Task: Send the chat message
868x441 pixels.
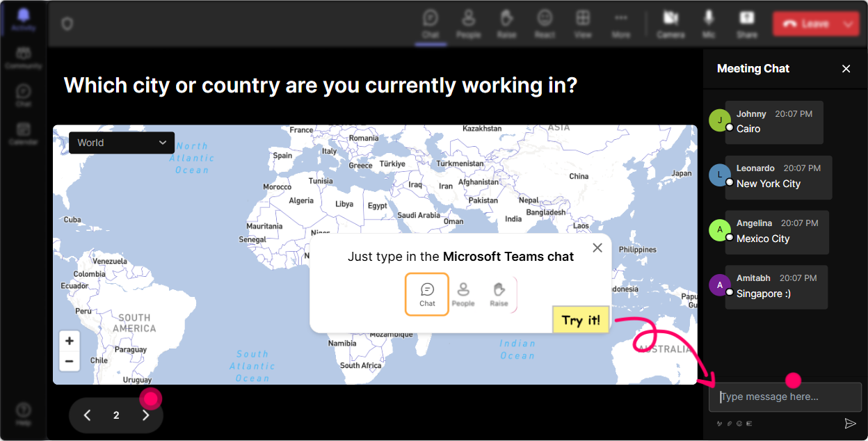Action: pyautogui.click(x=850, y=423)
